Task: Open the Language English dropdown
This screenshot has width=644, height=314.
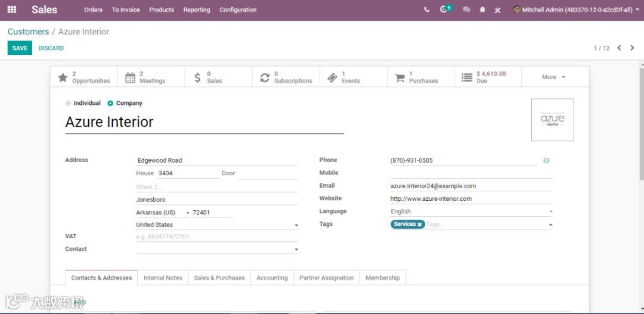Action: click(471, 212)
